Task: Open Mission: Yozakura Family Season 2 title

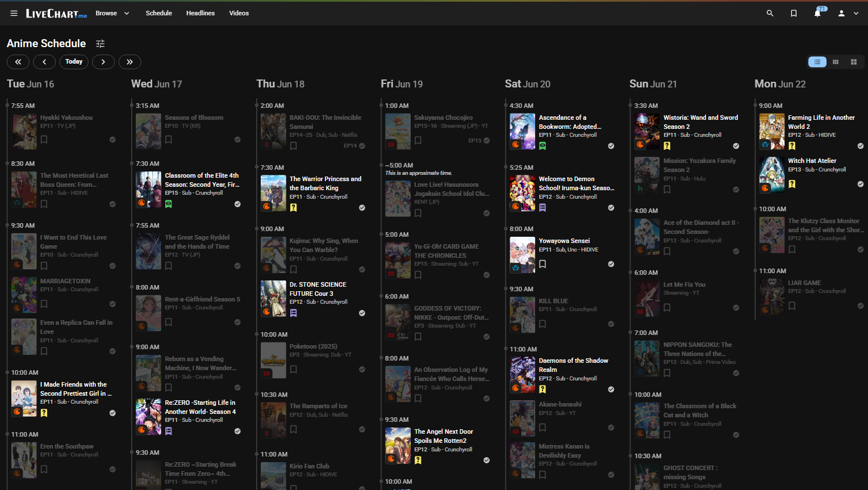Action: [699, 165]
